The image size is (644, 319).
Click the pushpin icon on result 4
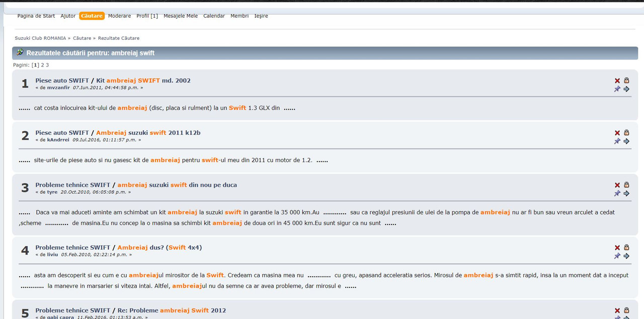(617, 256)
